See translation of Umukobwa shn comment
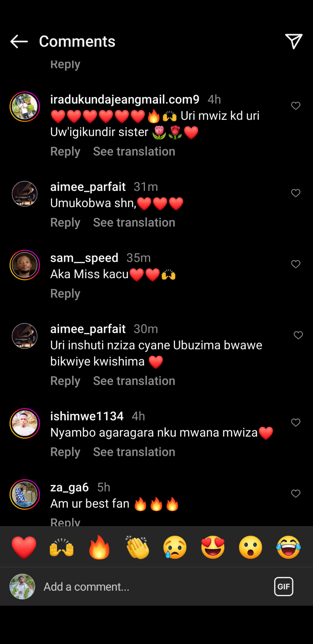The image size is (313, 644). (x=134, y=222)
